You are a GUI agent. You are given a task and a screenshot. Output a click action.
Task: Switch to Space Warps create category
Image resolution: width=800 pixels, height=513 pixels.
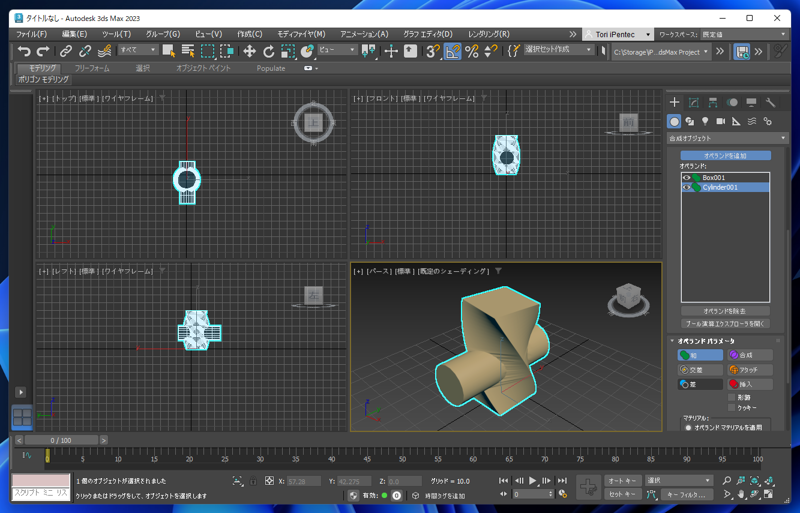tap(752, 121)
